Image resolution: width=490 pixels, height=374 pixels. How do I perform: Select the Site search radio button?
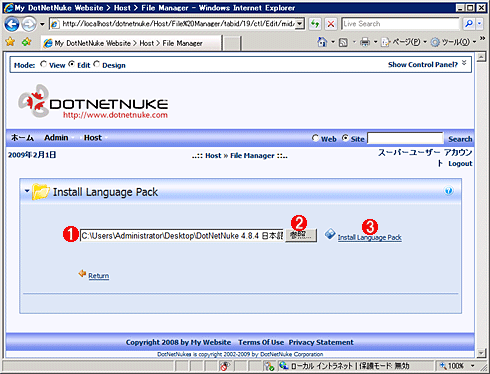tap(345, 138)
